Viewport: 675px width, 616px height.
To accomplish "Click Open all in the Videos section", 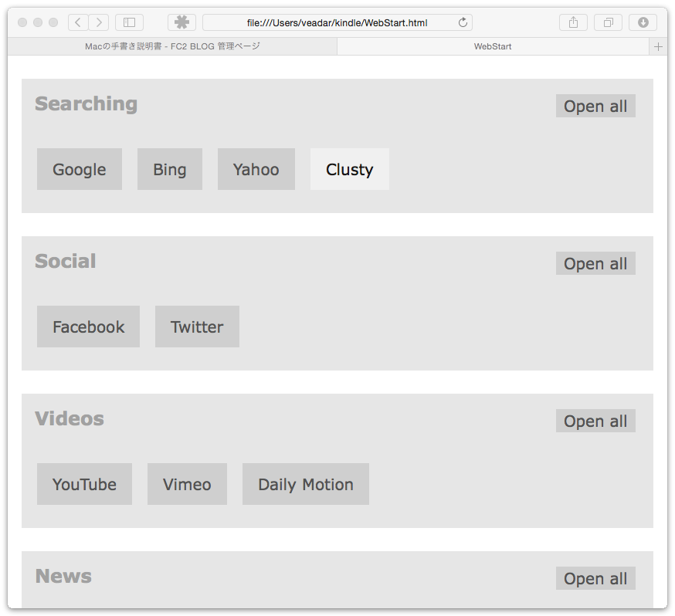I will coord(595,421).
